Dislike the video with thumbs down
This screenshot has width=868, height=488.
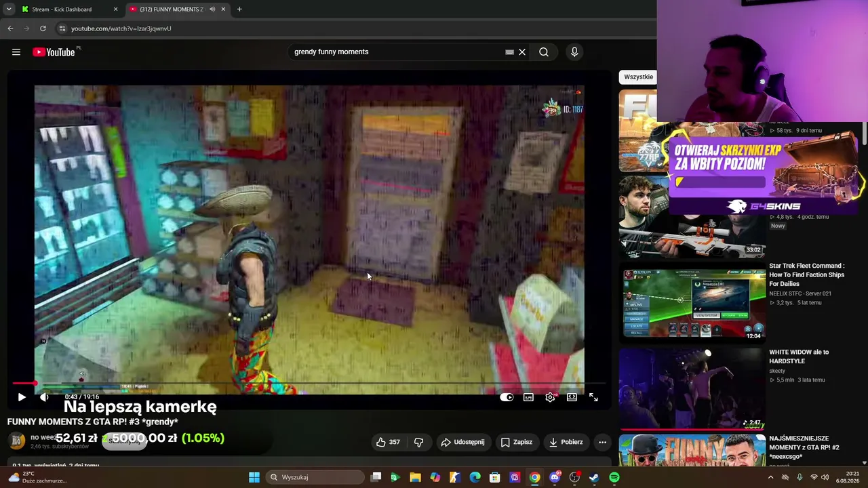tap(418, 443)
